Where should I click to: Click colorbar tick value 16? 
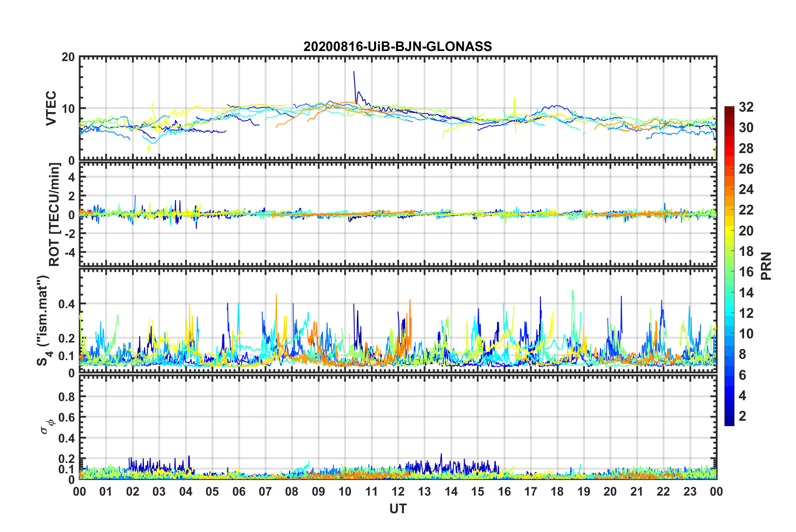(746, 272)
